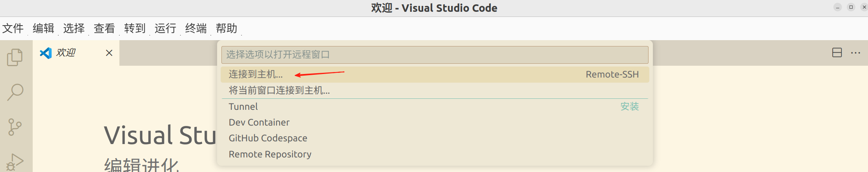The image size is (868, 172).
Task: Pick the Dev Container option
Action: pyautogui.click(x=259, y=122)
